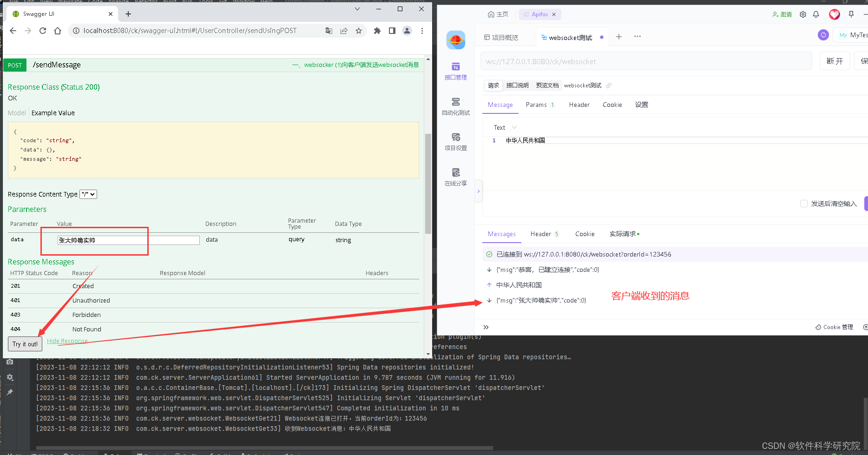
Task: Open the Response Content Type dropdown
Action: 88,194
